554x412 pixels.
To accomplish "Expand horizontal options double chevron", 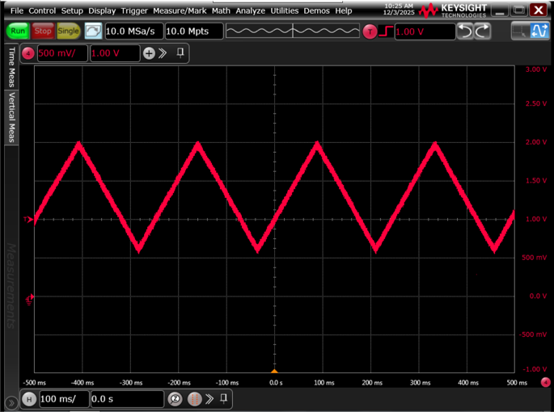I will [210, 399].
